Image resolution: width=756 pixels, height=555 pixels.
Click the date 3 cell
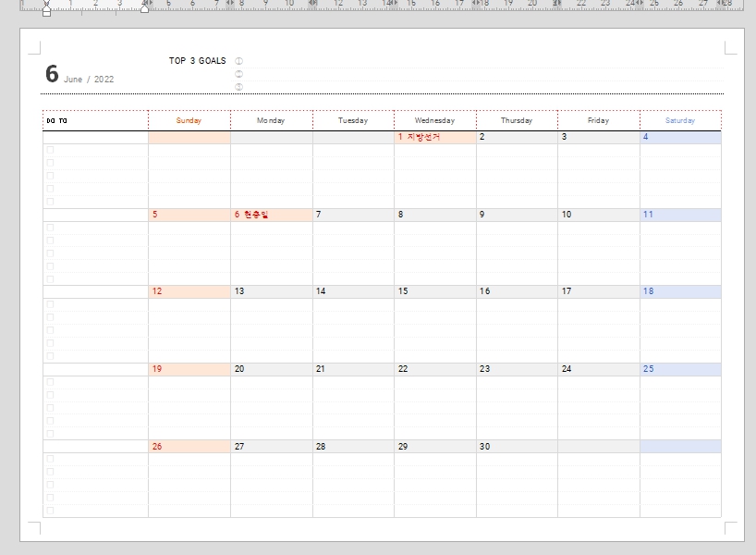599,137
